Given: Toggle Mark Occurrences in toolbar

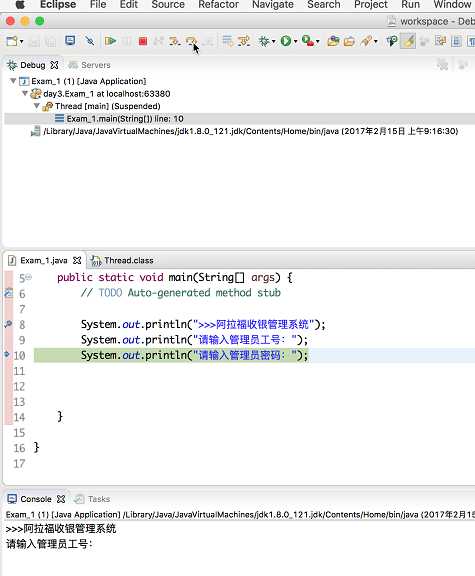Looking at the screenshot, I should pos(408,41).
